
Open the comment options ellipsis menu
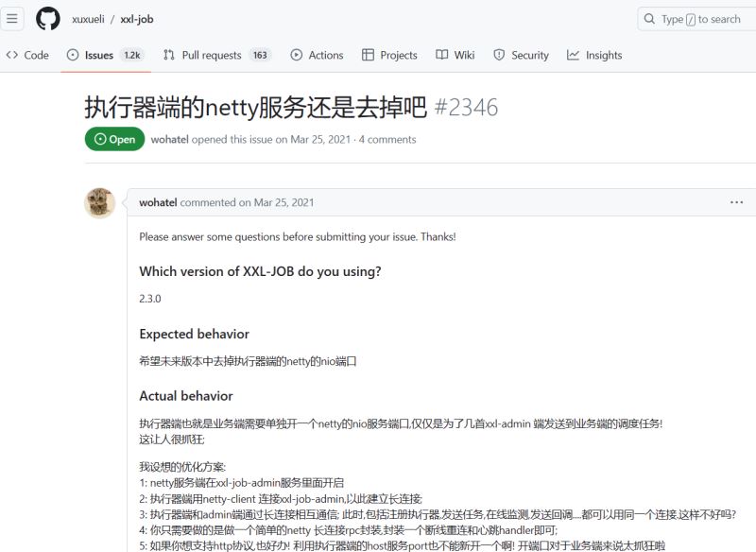(736, 202)
